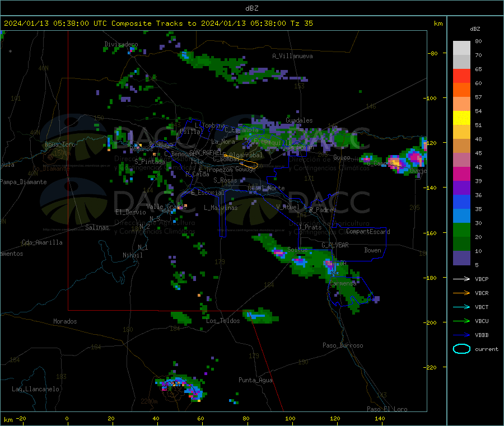Screen dimensions: 504x426
Task: Click the Bowen map label
Action: pyautogui.click(x=372, y=250)
